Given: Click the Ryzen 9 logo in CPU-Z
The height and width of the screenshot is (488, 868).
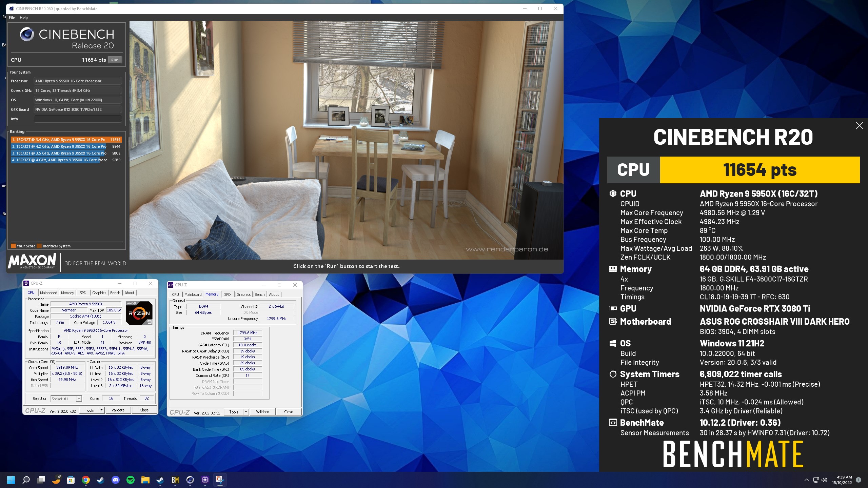Looking at the screenshot, I should [139, 313].
